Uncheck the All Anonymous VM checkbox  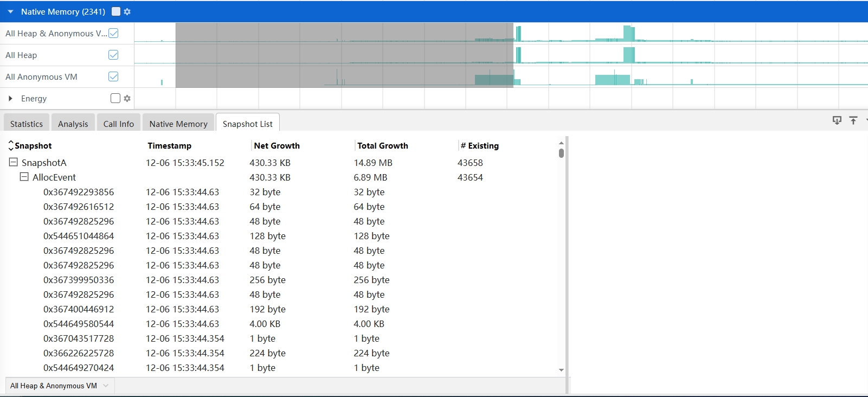pos(113,76)
